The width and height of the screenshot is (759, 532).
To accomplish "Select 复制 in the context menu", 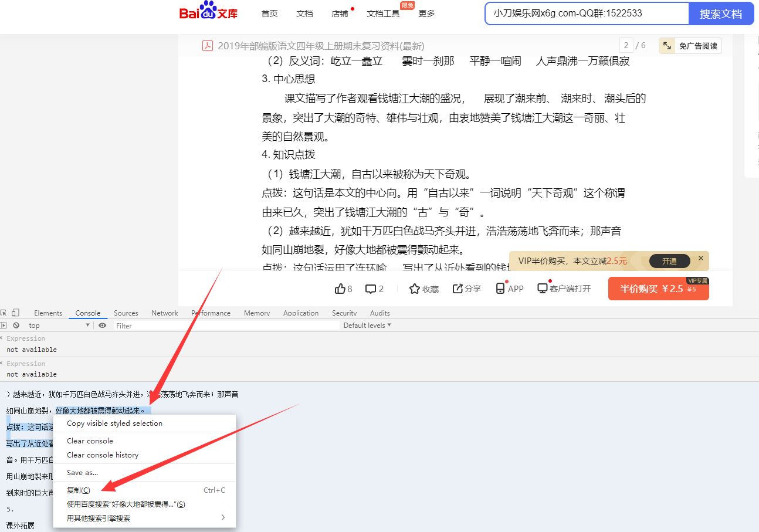I will pyautogui.click(x=77, y=490).
